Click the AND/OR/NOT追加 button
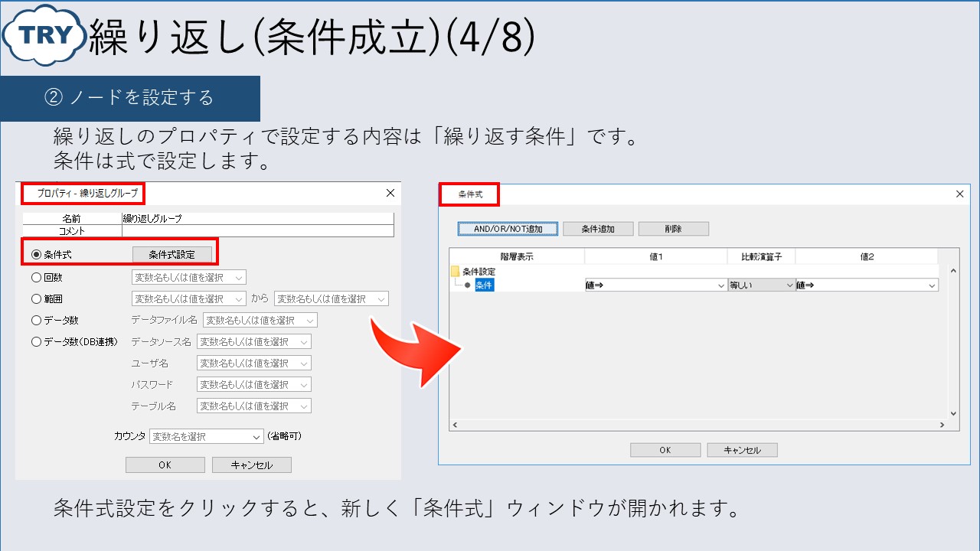Image resolution: width=980 pixels, height=551 pixels. coord(508,229)
